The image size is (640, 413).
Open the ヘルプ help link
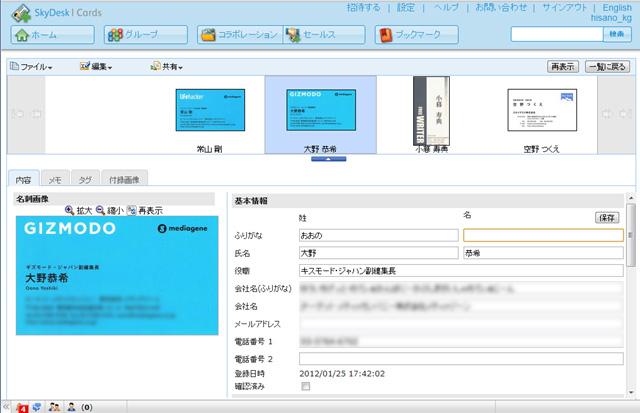point(447,7)
